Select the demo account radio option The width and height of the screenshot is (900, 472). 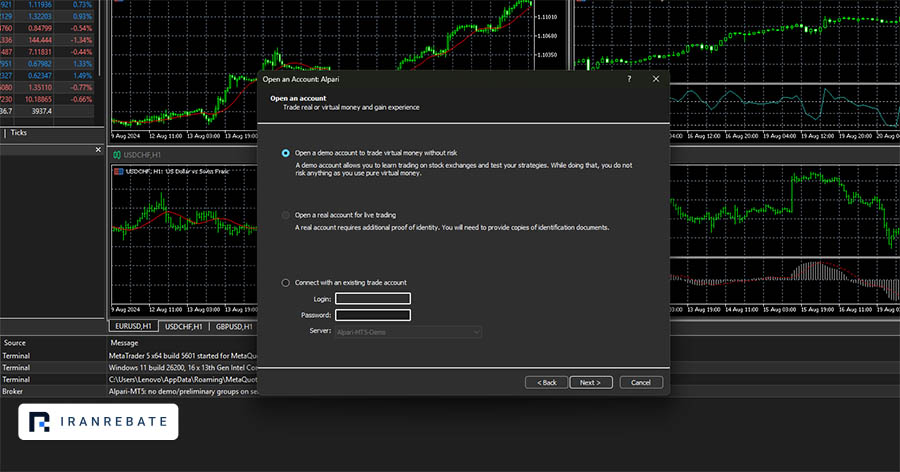(x=285, y=153)
